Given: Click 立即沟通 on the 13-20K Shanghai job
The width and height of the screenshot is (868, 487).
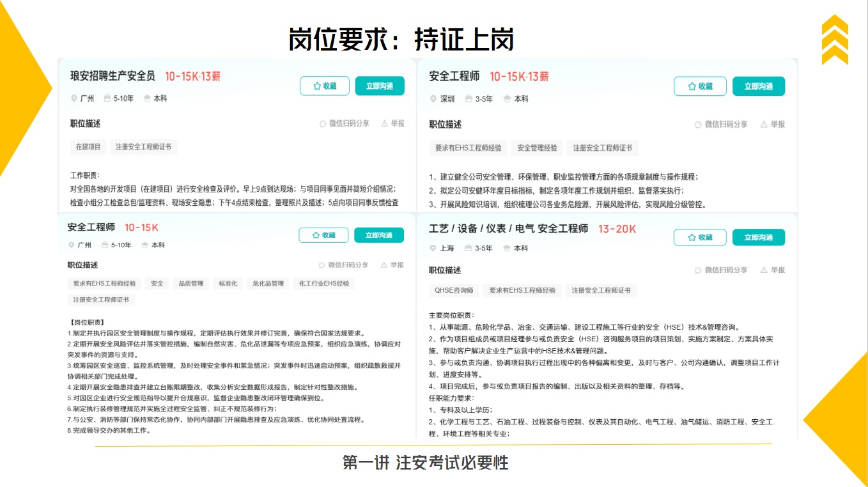Looking at the screenshot, I should [x=759, y=237].
